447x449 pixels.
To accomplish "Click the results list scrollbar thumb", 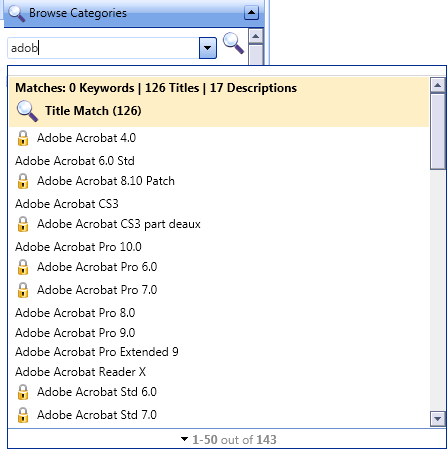I will 437,132.
